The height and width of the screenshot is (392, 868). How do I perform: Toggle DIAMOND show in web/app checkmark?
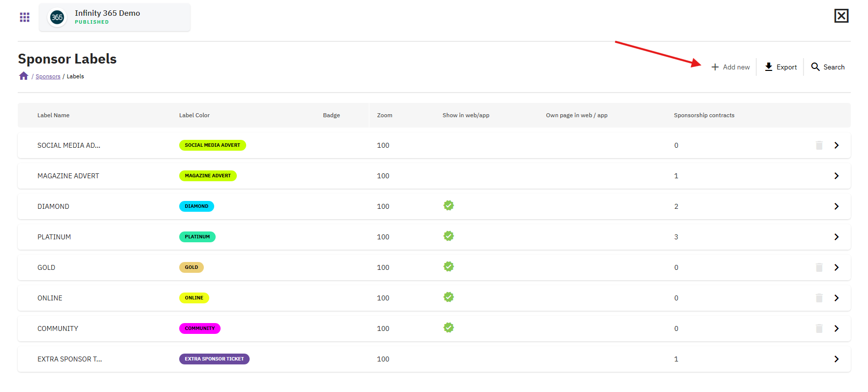pyautogui.click(x=449, y=205)
